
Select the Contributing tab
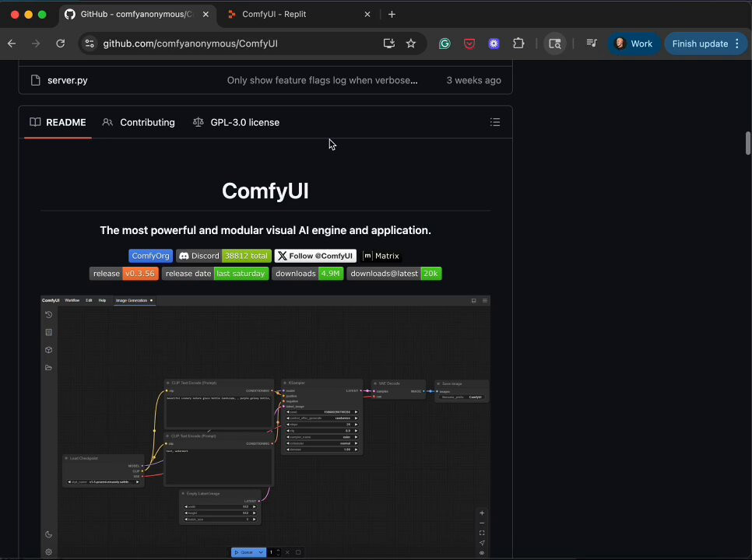[x=139, y=123]
